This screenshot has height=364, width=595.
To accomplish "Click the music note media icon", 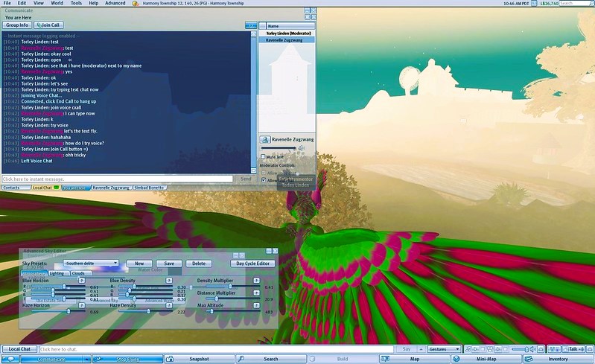I will pyautogui.click(x=468, y=349).
